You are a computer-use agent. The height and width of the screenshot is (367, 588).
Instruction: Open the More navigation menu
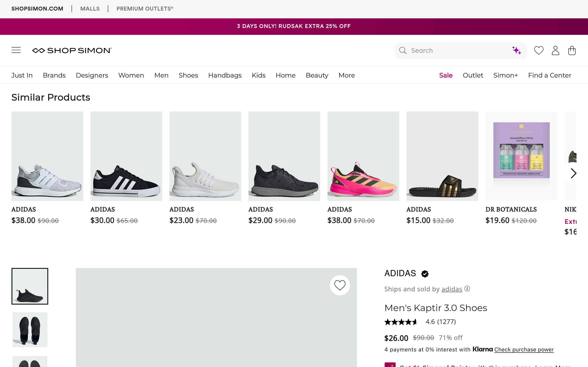coord(346,75)
